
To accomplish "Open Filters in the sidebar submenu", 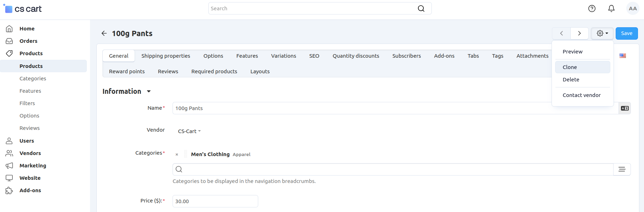I will (x=27, y=103).
